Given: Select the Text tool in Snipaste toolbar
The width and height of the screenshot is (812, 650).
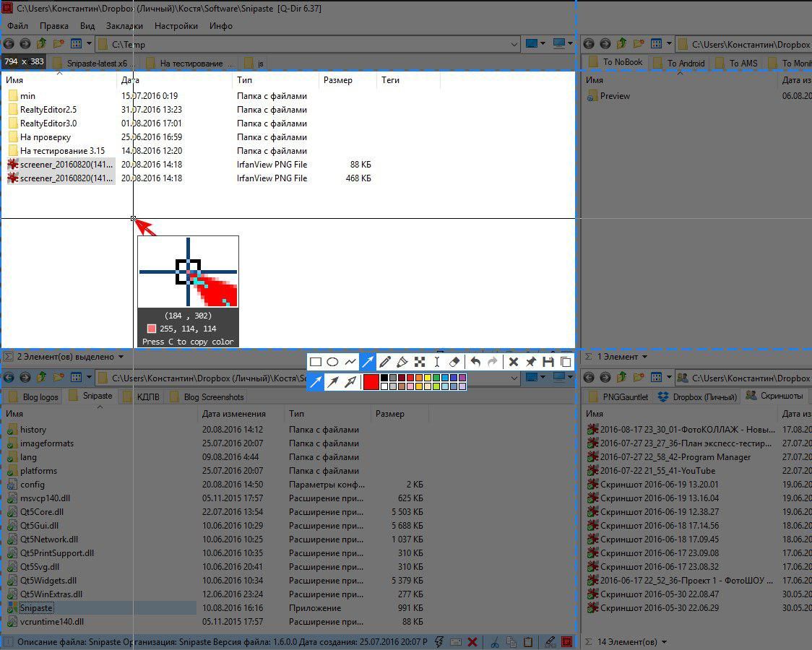Looking at the screenshot, I should point(437,362).
